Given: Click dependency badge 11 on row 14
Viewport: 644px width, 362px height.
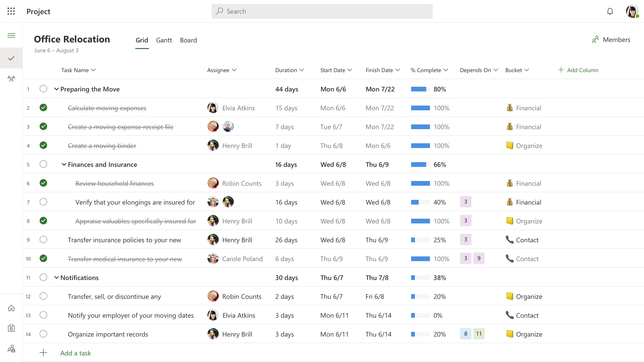Looking at the screenshot, I should pyautogui.click(x=479, y=334).
